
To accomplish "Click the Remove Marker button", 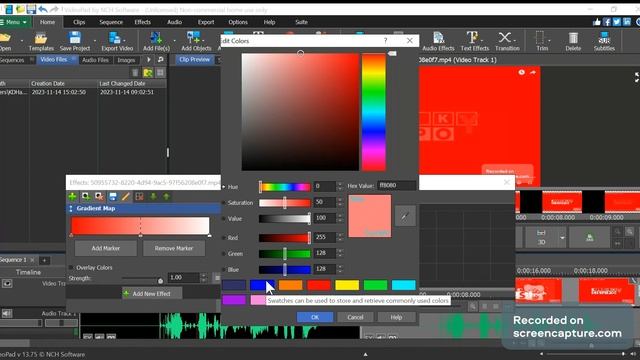I will tap(174, 248).
